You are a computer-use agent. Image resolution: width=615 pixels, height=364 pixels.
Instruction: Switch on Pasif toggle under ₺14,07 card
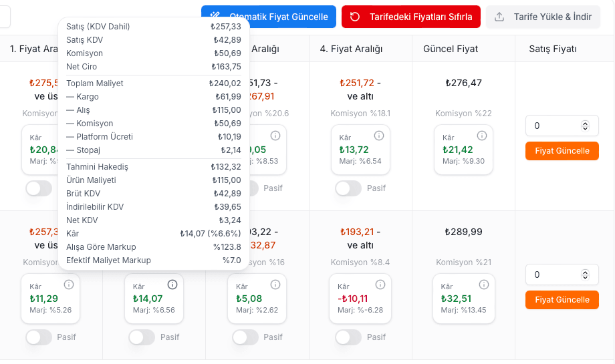(x=142, y=337)
